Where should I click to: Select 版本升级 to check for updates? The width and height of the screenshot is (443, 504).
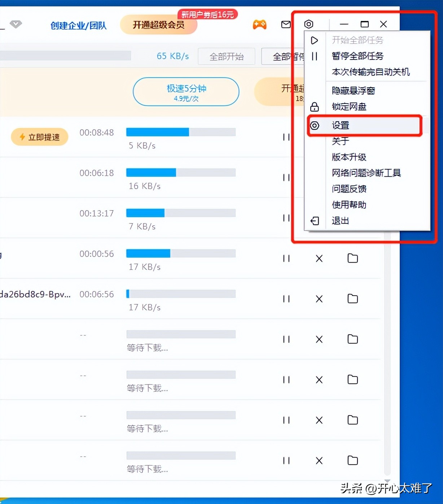(349, 157)
